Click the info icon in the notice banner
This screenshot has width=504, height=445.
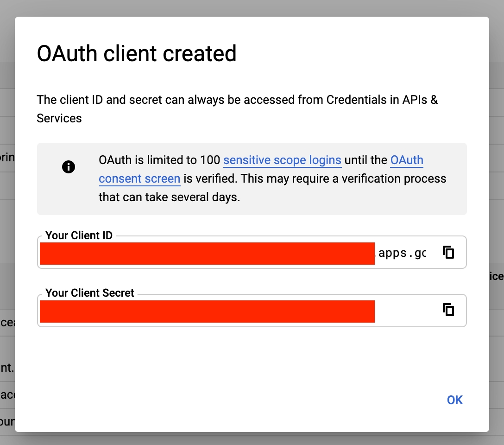[68, 167]
